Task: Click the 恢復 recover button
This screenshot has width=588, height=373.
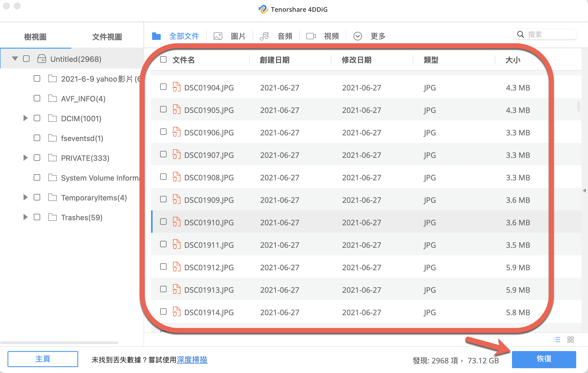Action: click(x=544, y=359)
